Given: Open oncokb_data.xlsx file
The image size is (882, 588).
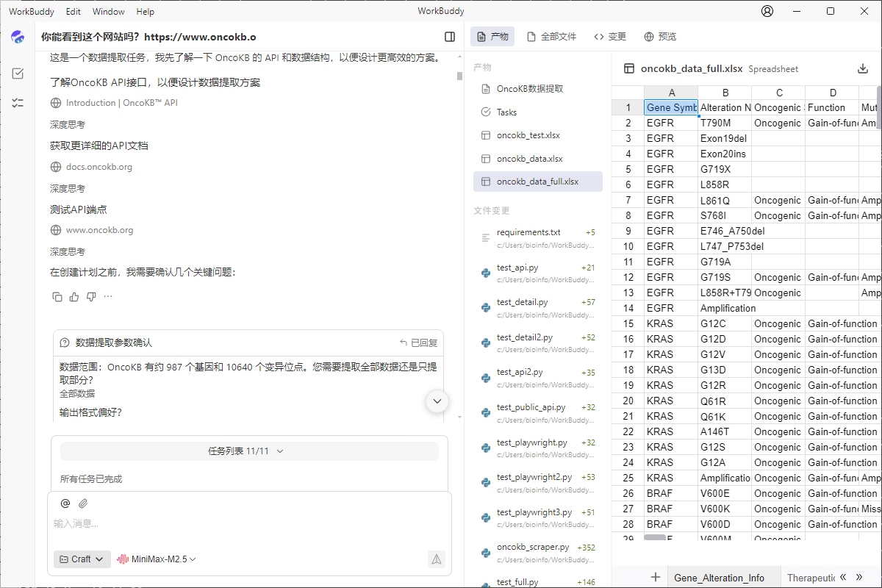Looking at the screenshot, I should click(x=538, y=159).
